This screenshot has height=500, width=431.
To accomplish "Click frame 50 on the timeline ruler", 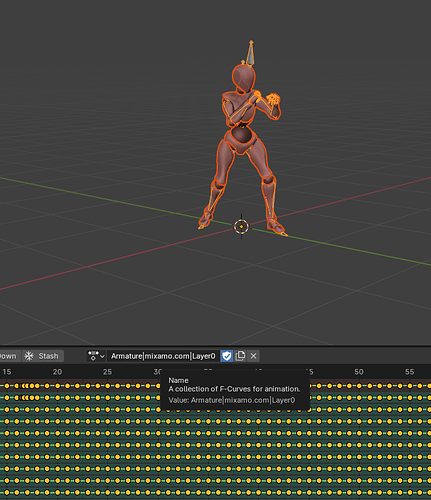I will click(x=359, y=372).
